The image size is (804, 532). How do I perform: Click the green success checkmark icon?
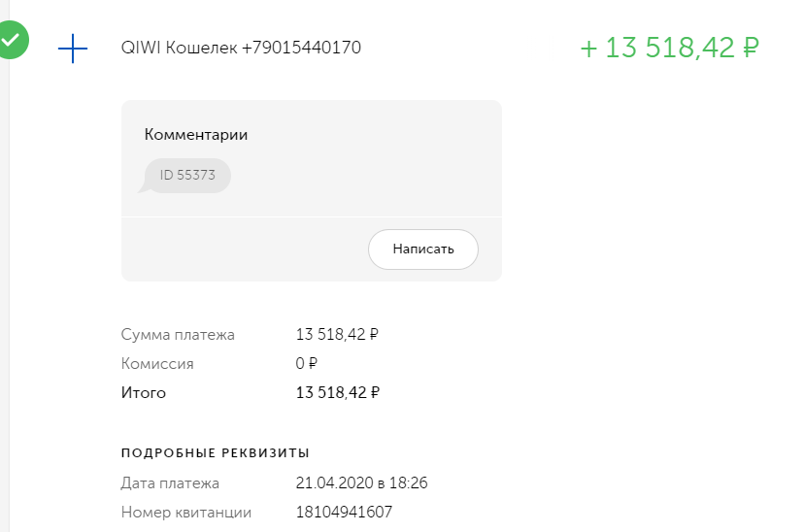[x=11, y=41]
